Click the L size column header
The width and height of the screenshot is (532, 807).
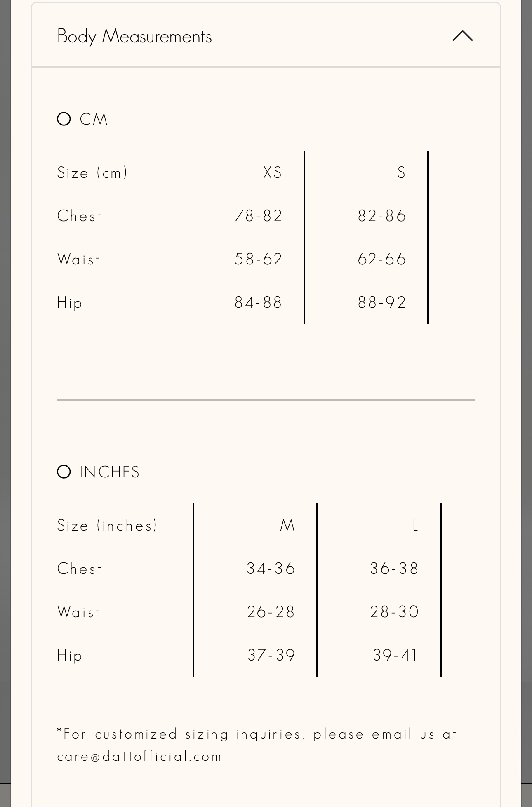click(x=415, y=525)
